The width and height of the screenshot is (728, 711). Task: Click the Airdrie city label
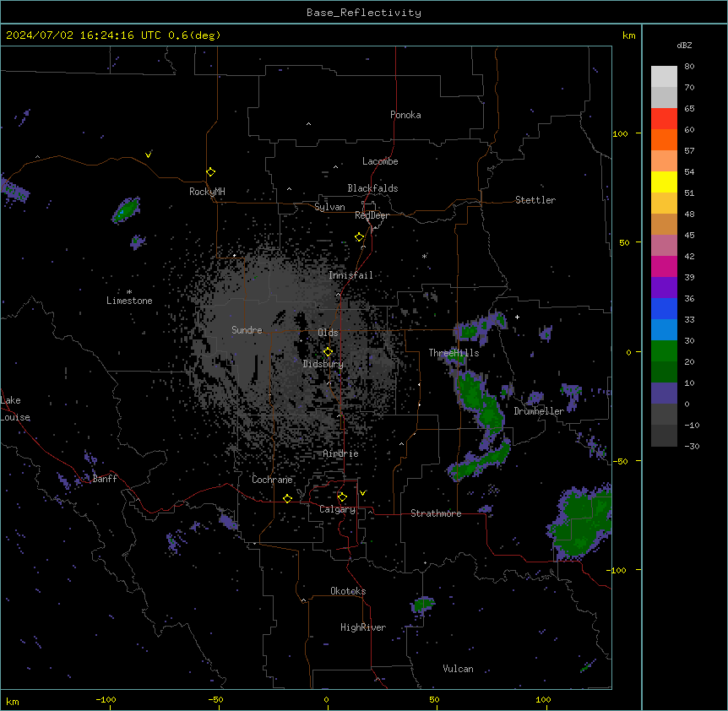[340, 453]
